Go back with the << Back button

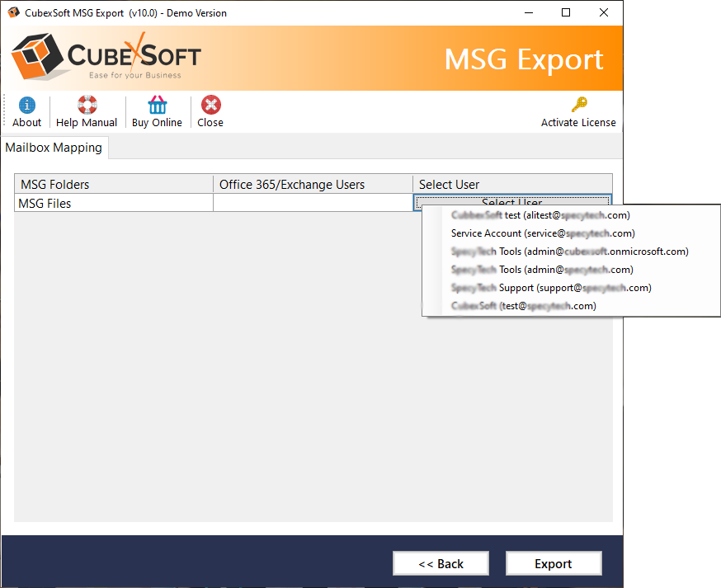pos(441,563)
